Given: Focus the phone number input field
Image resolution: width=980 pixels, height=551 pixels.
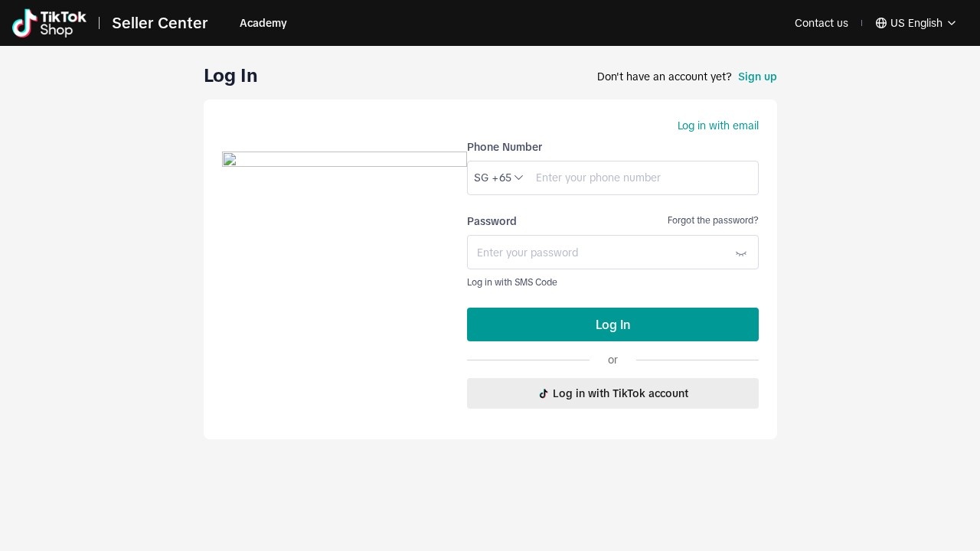Looking at the screenshot, I should click(x=643, y=178).
